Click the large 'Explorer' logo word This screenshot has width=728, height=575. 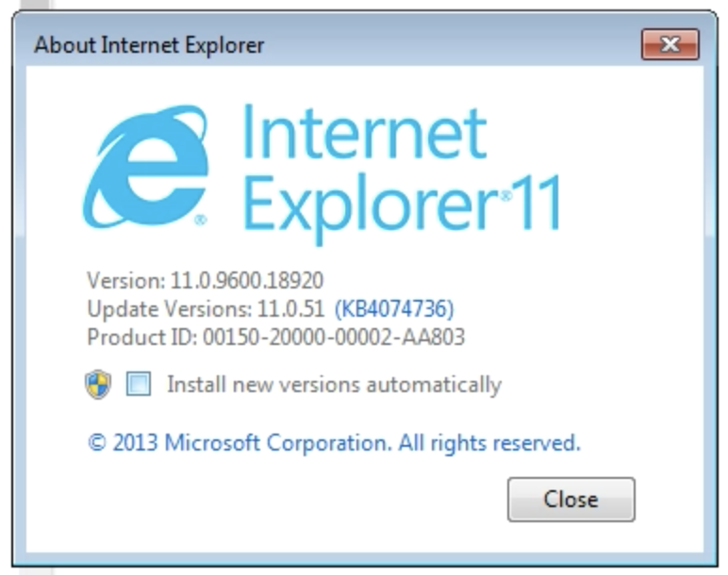[371, 209]
